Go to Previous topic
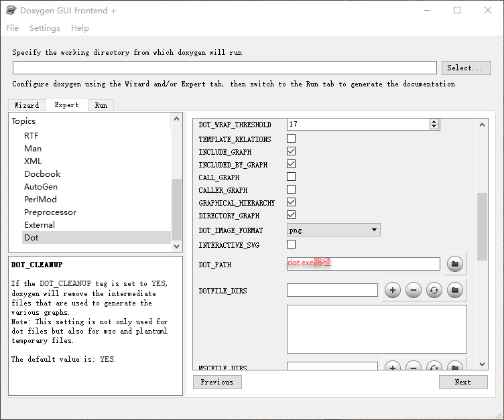Viewport: 504px width, 420px height. tap(217, 382)
